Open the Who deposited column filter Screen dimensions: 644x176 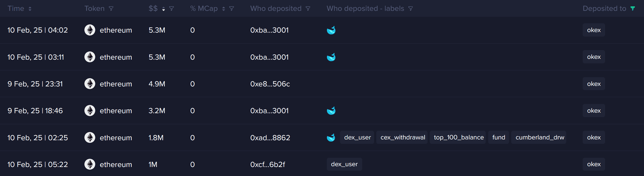[308, 8]
